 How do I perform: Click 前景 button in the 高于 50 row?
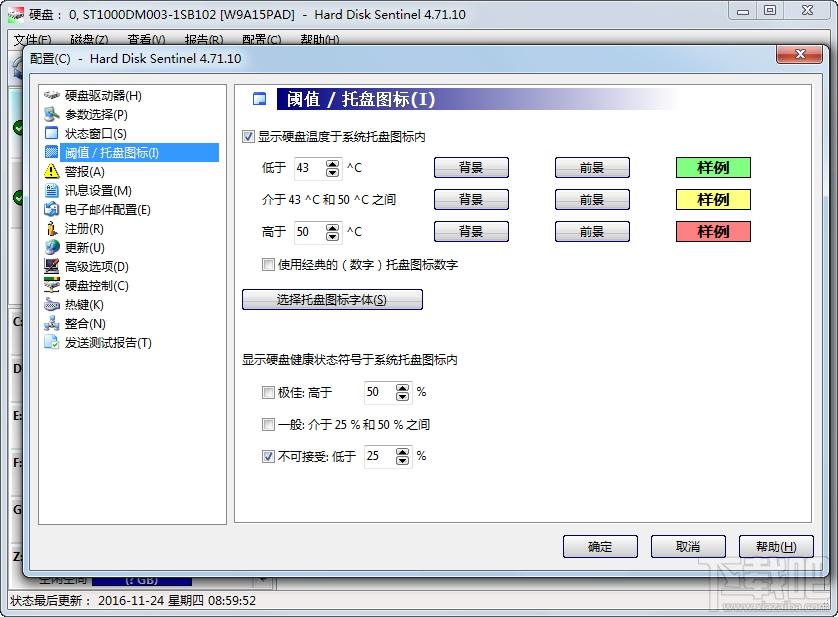coord(592,232)
